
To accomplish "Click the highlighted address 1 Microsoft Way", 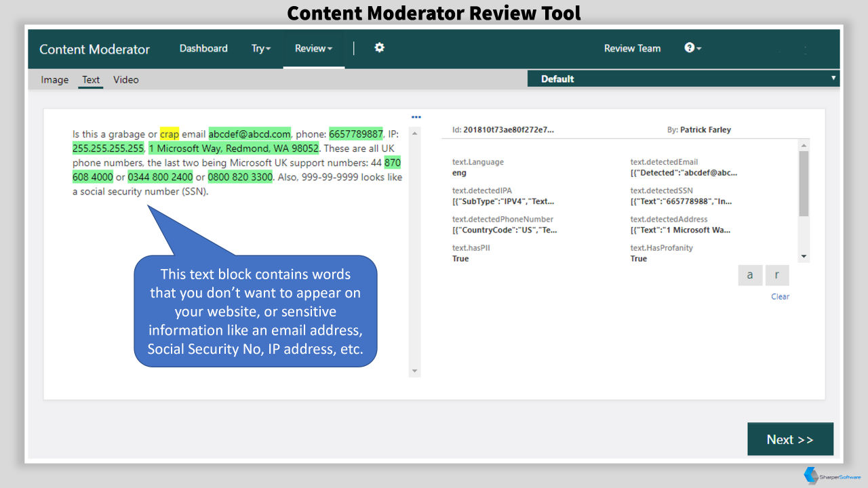I will pos(233,148).
